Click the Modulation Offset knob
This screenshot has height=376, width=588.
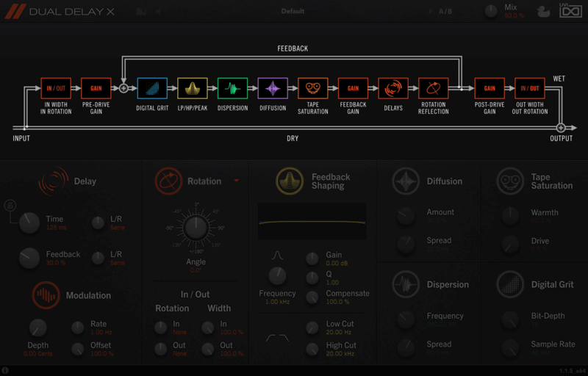[x=78, y=349]
